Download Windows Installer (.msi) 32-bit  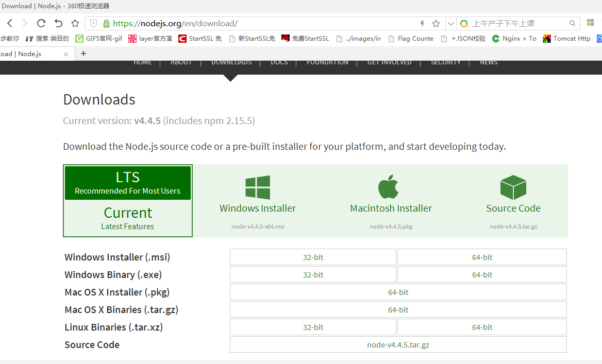pos(313,257)
